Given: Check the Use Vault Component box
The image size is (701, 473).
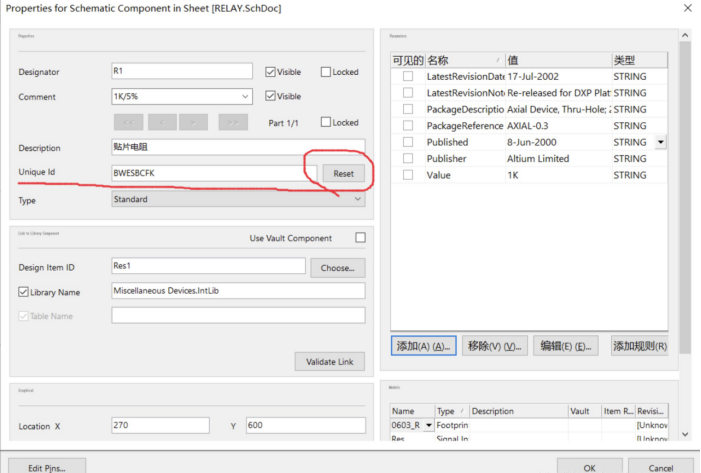Looking at the screenshot, I should (360, 238).
